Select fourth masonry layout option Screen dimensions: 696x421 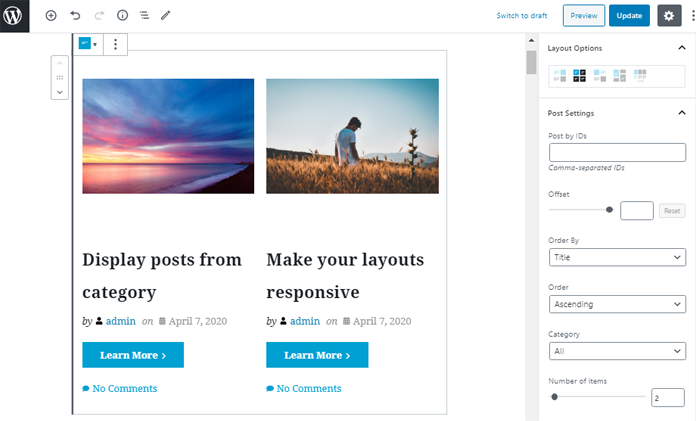[x=620, y=75]
